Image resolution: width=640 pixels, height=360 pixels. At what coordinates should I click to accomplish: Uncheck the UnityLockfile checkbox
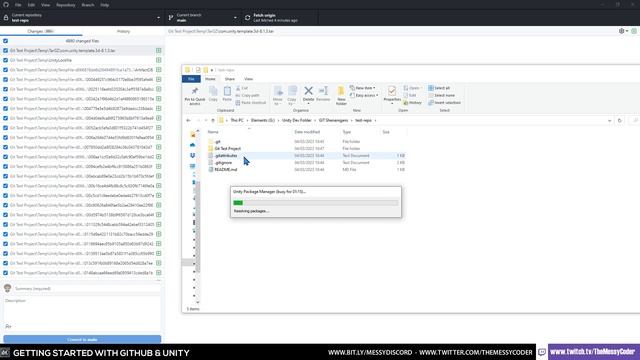point(5,60)
